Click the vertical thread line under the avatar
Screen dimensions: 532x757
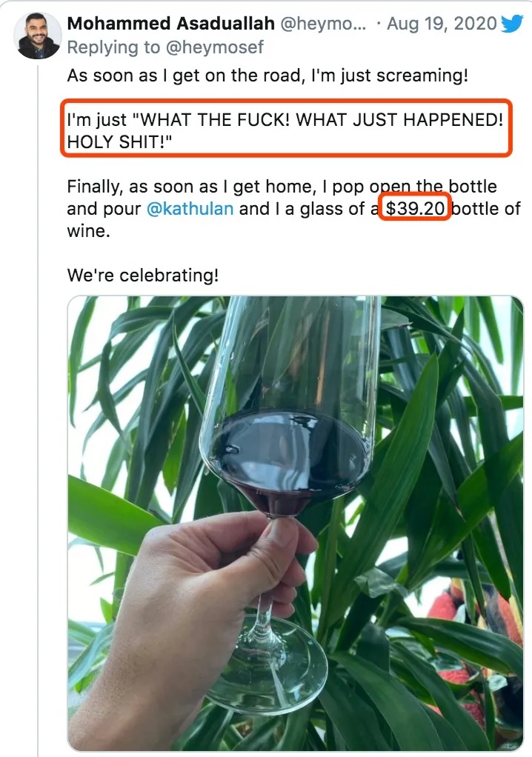38,370
